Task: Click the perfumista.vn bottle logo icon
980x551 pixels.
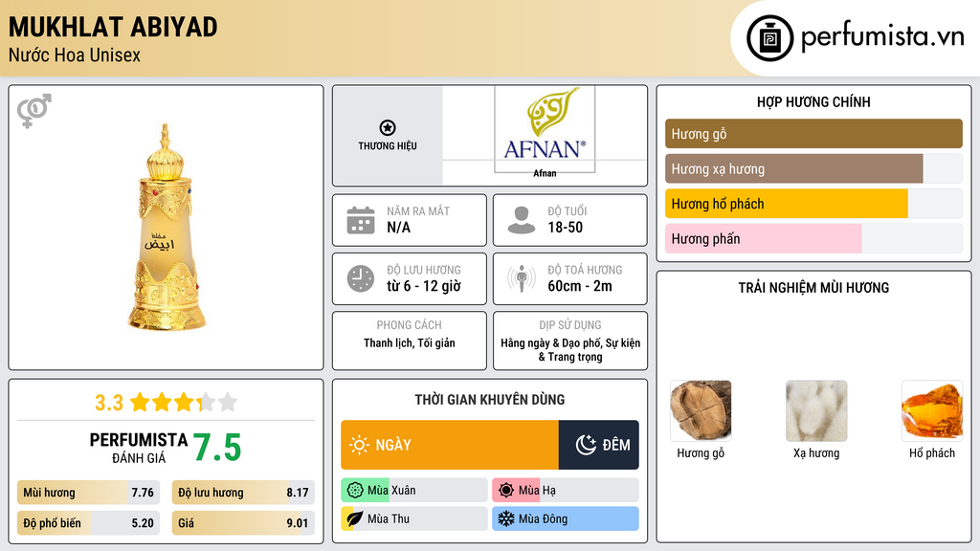Action: (770, 38)
